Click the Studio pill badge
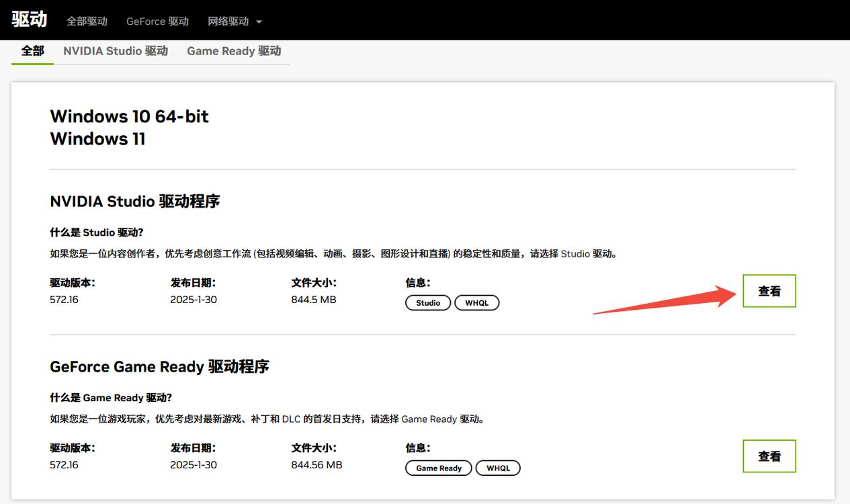The width and height of the screenshot is (850, 504). point(427,302)
